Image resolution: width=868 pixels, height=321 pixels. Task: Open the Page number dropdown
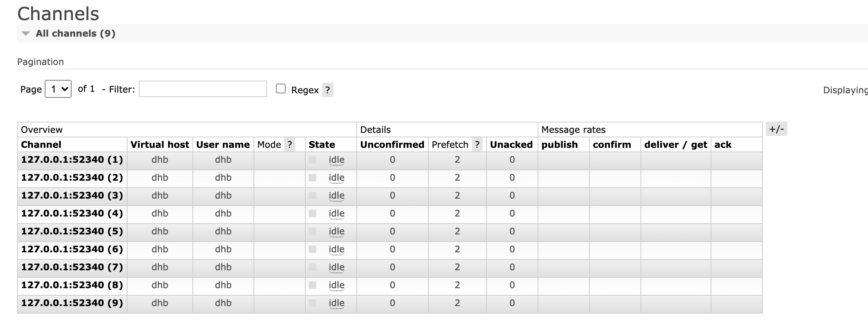[58, 89]
